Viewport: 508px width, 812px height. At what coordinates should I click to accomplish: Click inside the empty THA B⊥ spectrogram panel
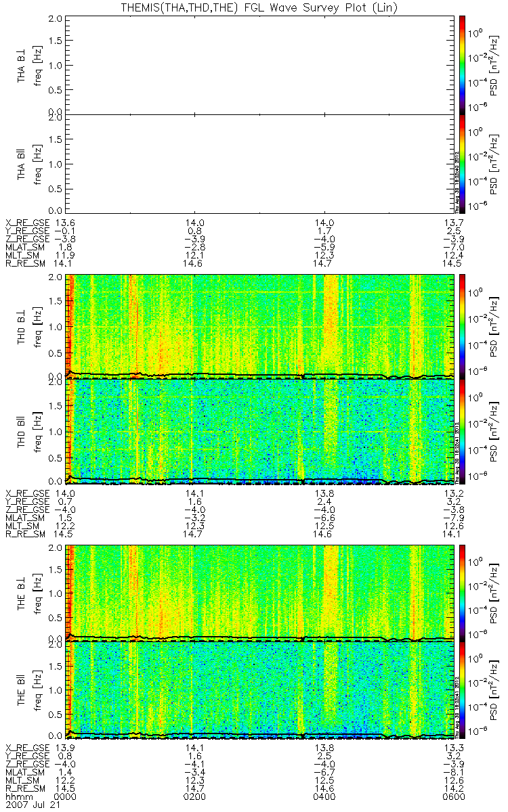coord(260,64)
